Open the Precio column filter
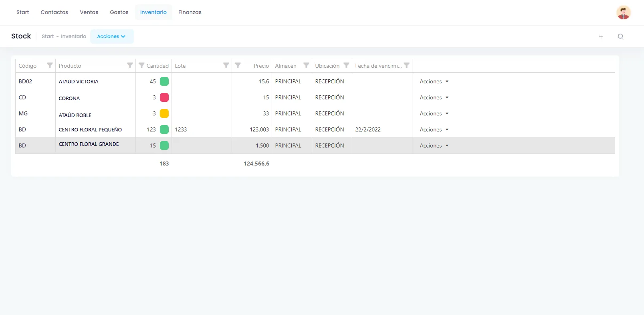The image size is (644, 315). [x=238, y=65]
